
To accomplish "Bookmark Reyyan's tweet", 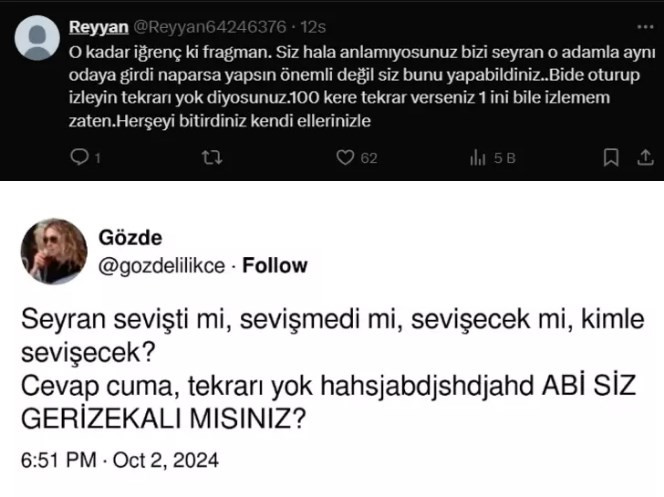I will (x=611, y=157).
